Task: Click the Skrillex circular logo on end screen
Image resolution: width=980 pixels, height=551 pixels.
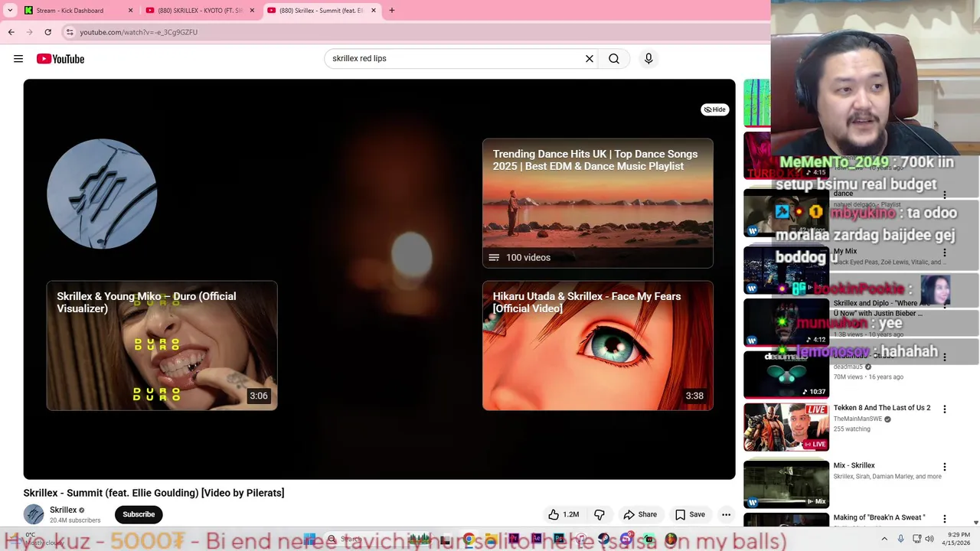Action: tap(102, 194)
